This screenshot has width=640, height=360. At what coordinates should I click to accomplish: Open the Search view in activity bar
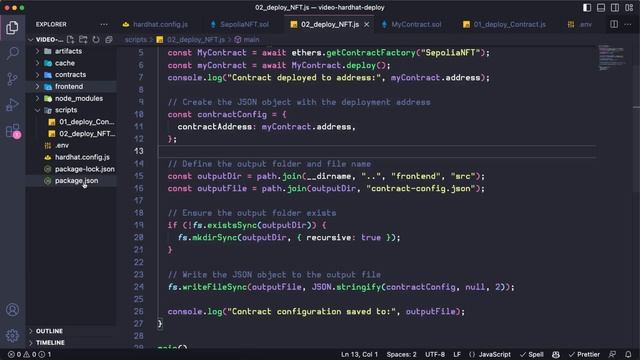pos(12,53)
